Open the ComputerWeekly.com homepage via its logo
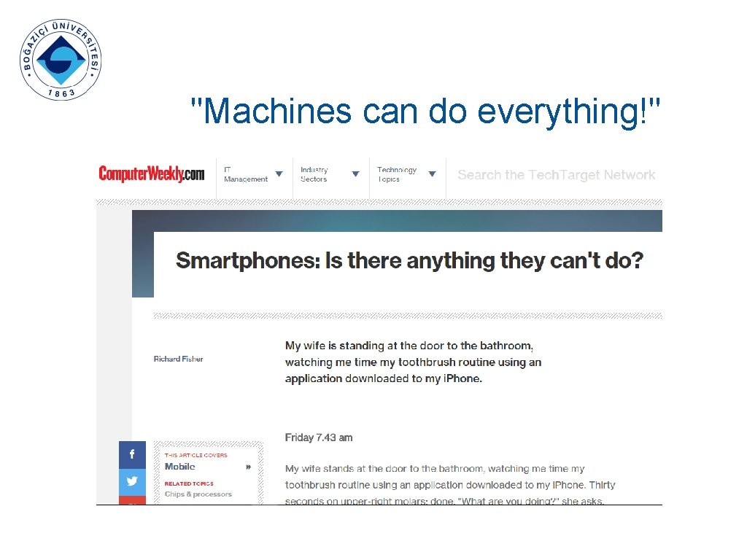747x560 pixels. 151,174
